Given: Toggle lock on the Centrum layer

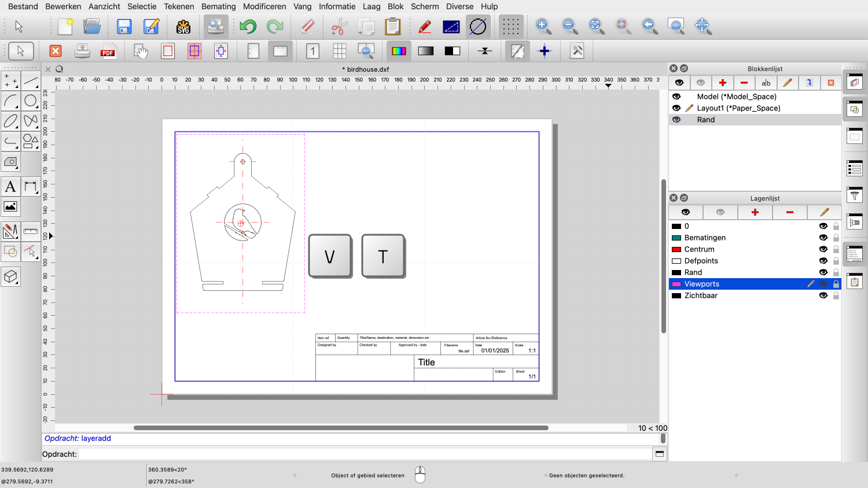Looking at the screenshot, I should (836, 249).
